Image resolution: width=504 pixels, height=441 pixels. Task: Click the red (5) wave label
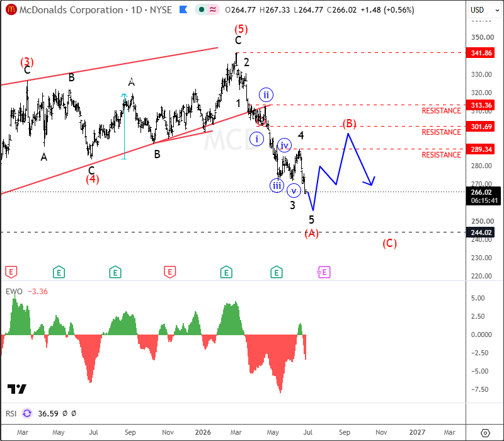(241, 29)
